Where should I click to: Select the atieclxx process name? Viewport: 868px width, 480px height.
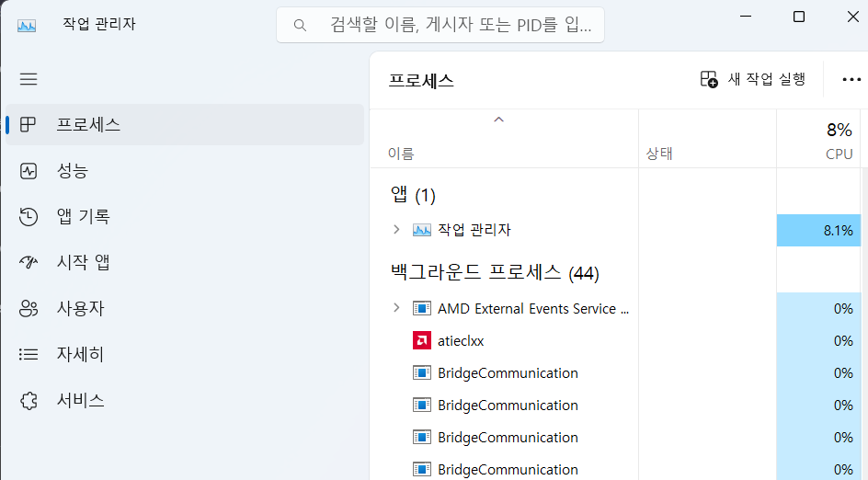461,341
